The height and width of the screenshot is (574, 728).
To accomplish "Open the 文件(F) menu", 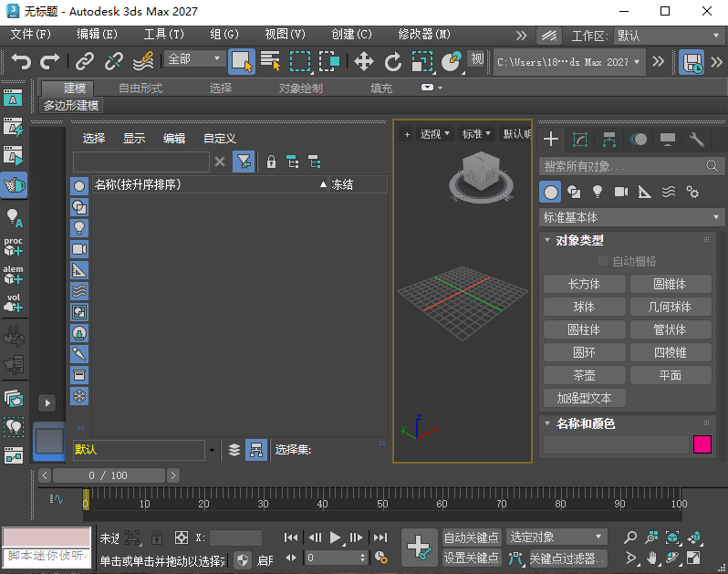I will point(31,35).
